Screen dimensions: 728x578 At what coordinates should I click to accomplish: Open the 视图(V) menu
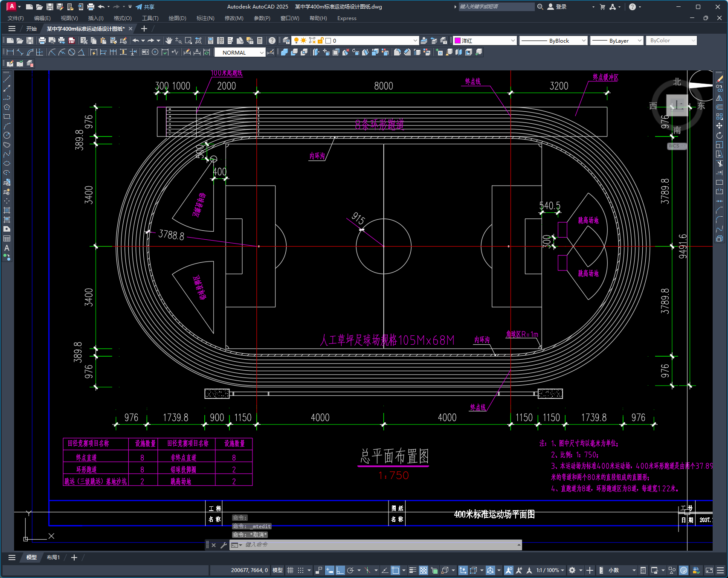click(x=69, y=18)
